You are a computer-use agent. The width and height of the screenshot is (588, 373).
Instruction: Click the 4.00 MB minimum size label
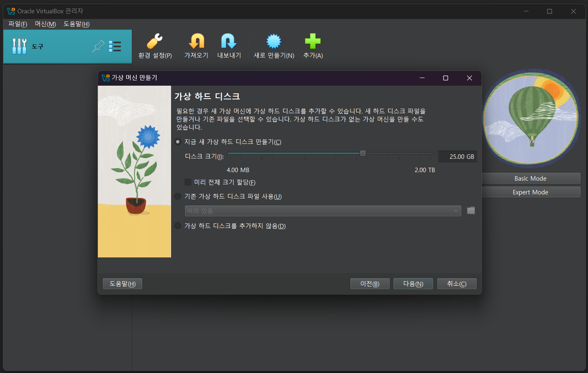238,170
